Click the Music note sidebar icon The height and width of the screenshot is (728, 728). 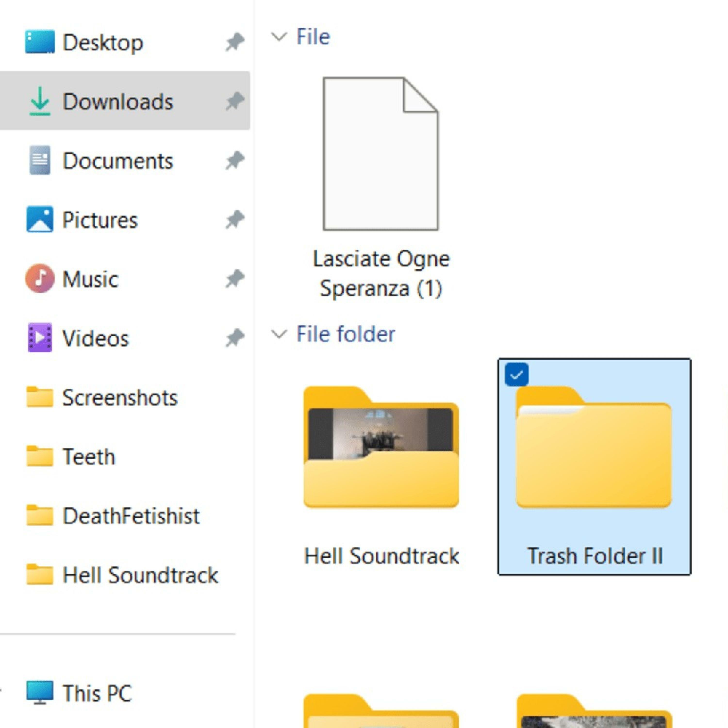40,279
